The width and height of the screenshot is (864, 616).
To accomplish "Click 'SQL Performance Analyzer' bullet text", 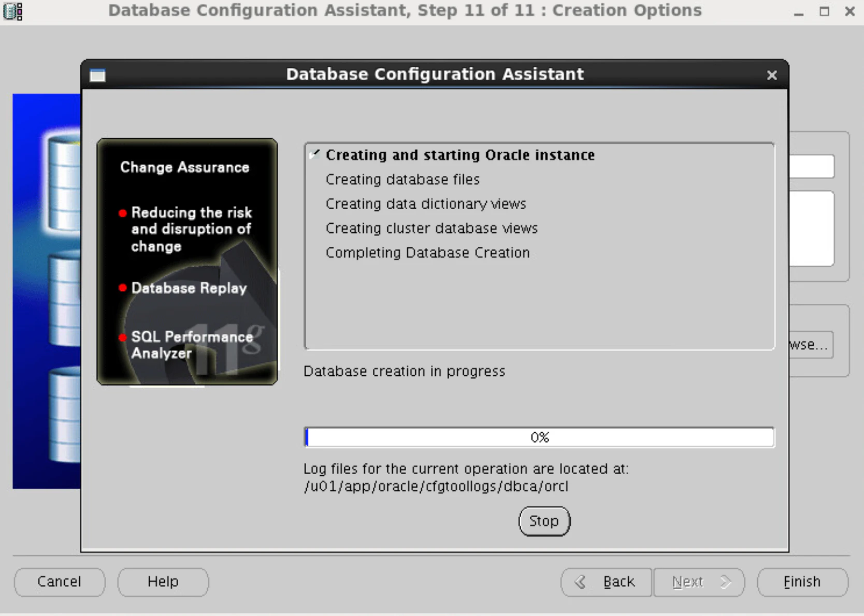I will point(192,345).
